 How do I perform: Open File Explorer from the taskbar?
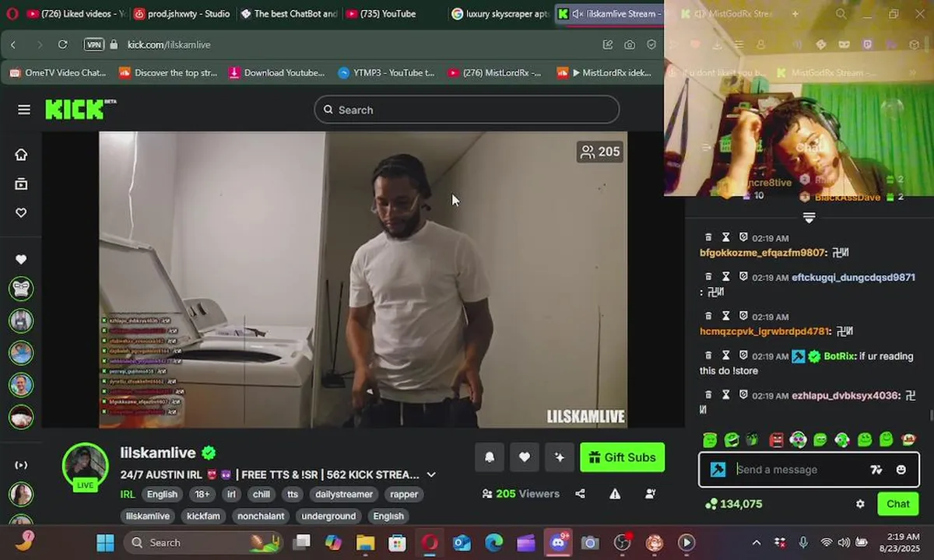[x=365, y=542]
